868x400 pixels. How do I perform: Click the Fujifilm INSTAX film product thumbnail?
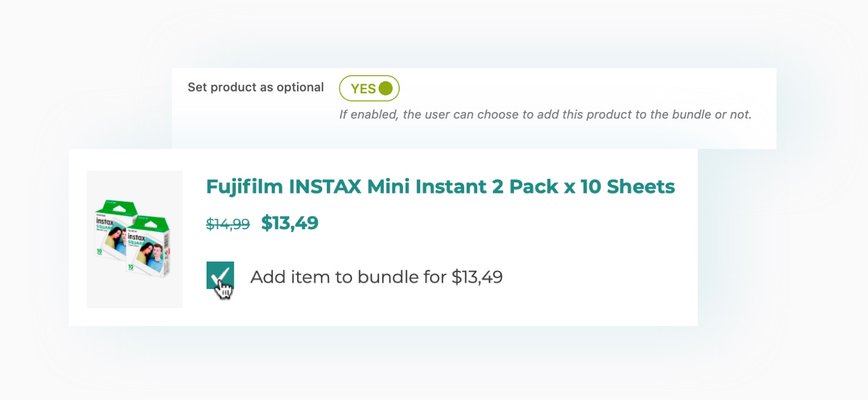pos(134,239)
